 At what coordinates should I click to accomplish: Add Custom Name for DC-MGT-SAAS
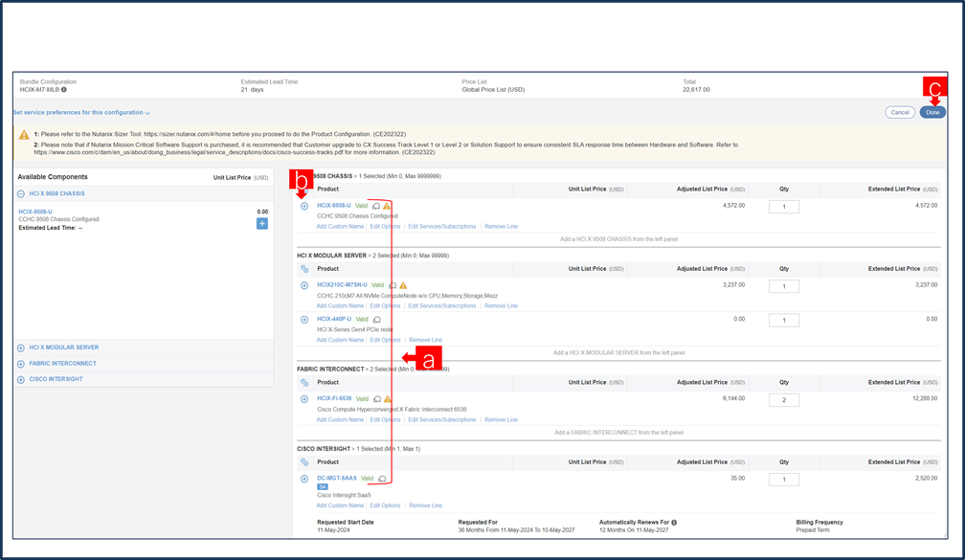341,505
